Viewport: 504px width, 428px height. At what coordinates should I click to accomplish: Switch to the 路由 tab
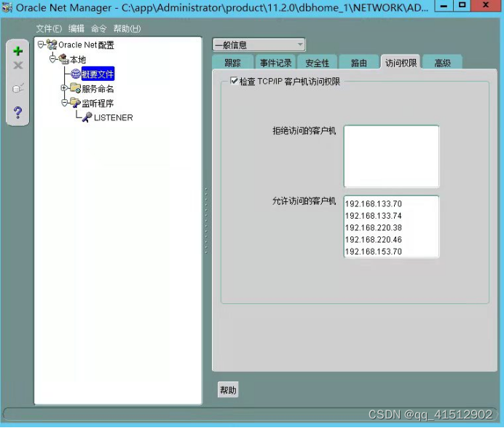click(359, 63)
